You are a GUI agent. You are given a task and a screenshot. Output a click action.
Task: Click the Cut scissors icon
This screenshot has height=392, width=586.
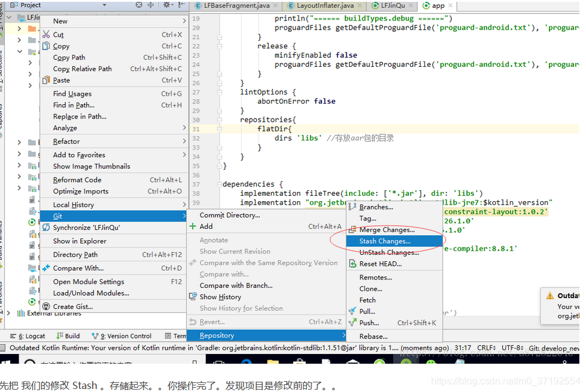point(46,34)
